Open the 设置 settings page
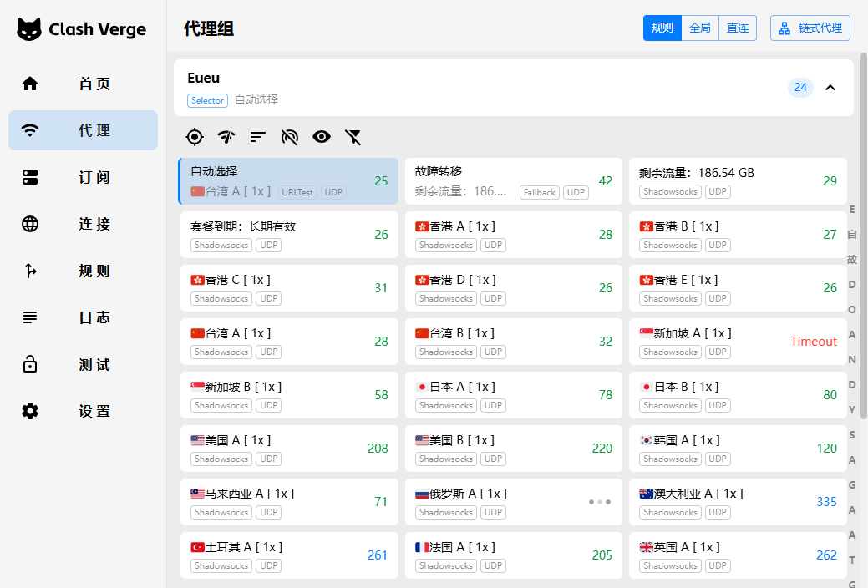 click(83, 411)
